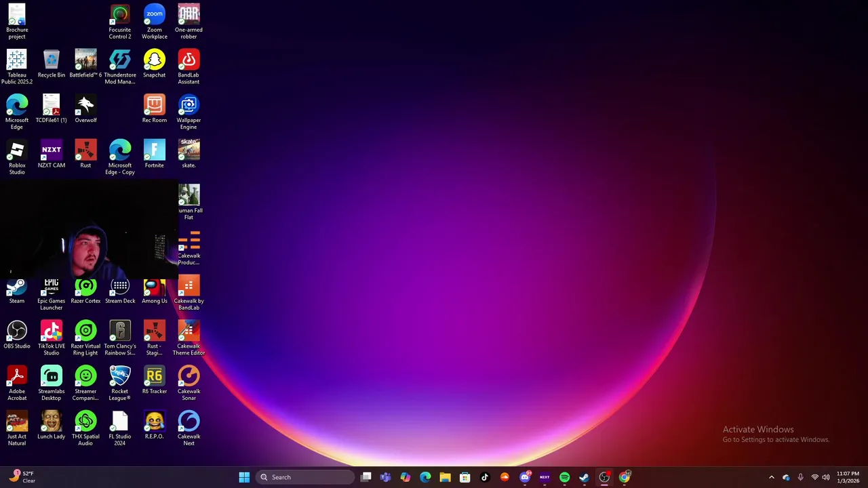
Task: Select the Human Fall Flat desktop icon
Action: pos(189,202)
